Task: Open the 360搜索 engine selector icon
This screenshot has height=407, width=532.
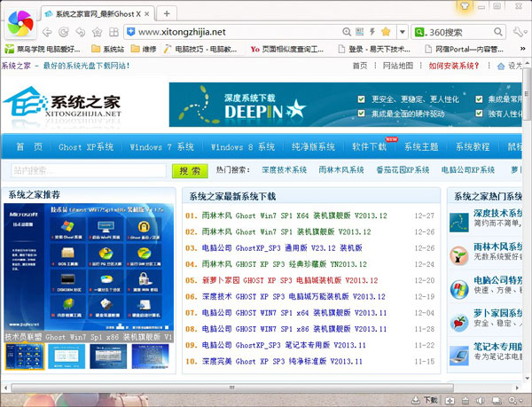Action: pyautogui.click(x=419, y=32)
